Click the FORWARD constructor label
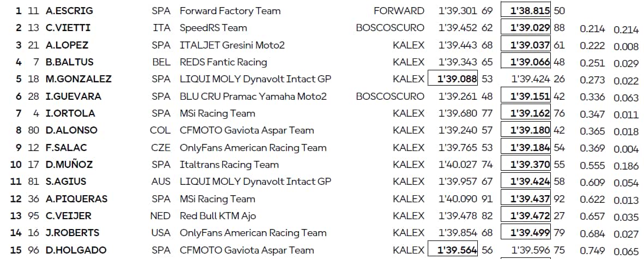 point(399,11)
